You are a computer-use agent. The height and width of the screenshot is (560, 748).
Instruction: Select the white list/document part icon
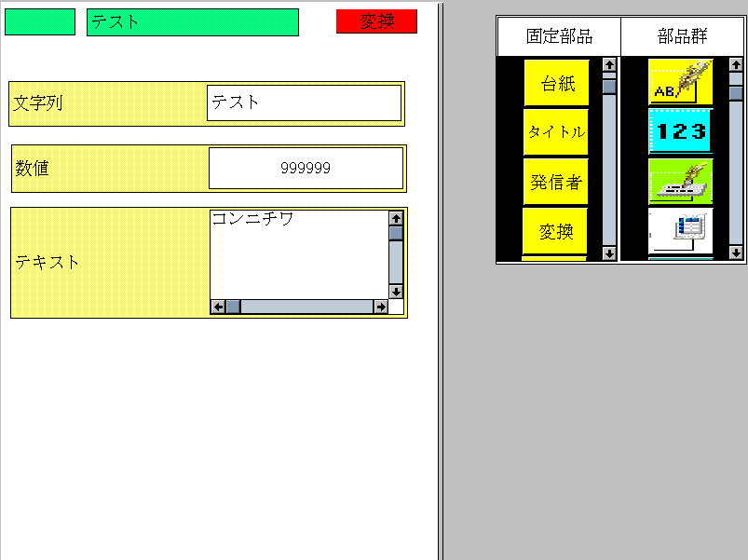(x=681, y=230)
